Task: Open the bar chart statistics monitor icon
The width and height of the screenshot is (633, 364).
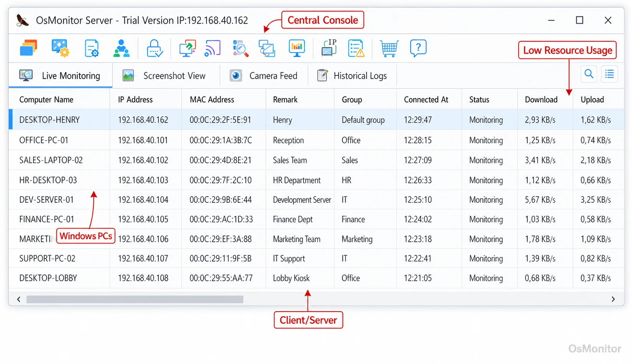Action: (x=297, y=48)
